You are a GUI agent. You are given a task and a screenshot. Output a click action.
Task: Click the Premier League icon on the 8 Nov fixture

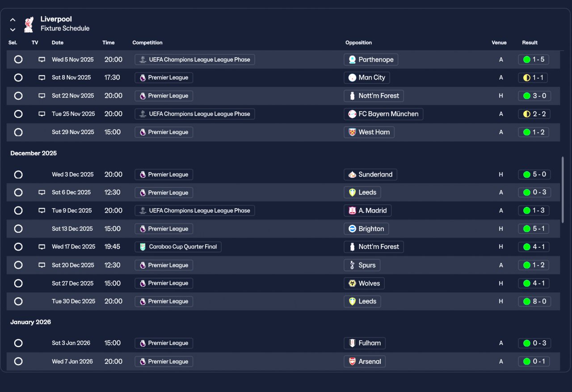[143, 78]
